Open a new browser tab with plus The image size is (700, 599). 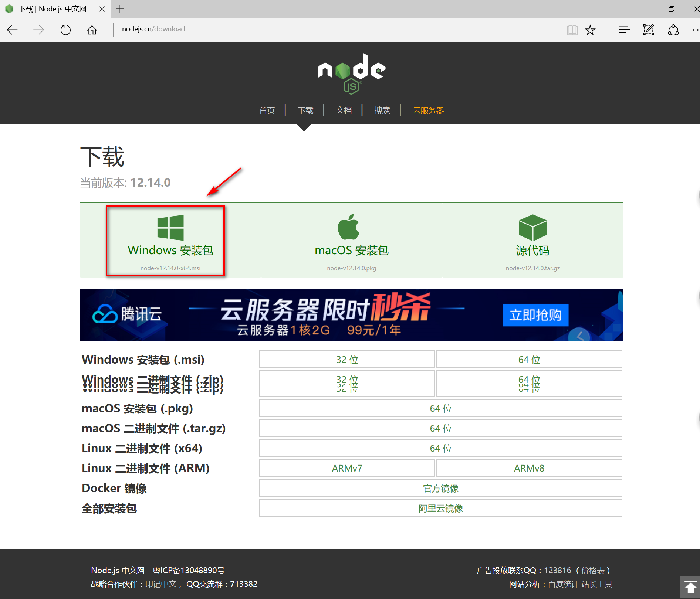click(x=120, y=9)
